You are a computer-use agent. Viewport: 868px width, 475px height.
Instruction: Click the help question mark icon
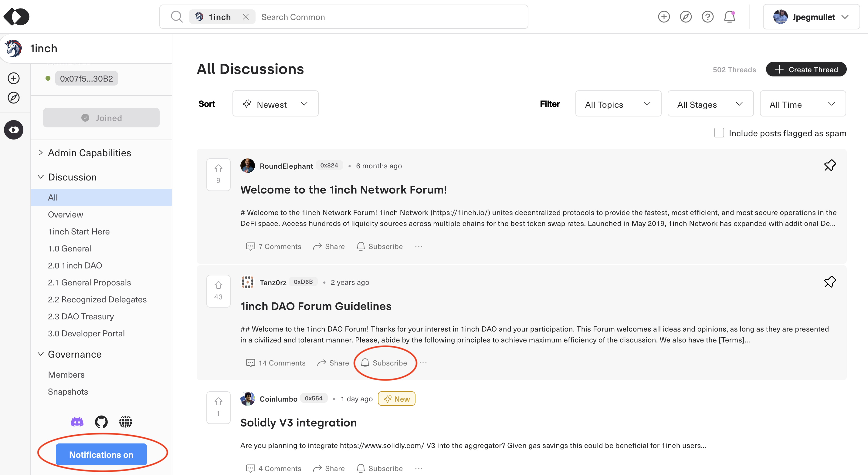point(707,17)
